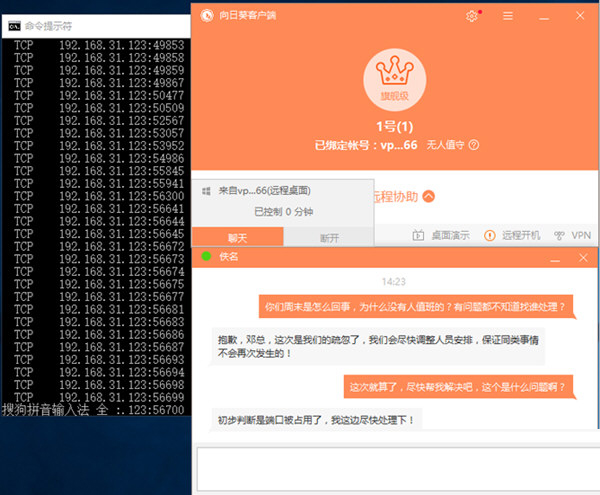Click the remote power-on icon

click(x=489, y=235)
